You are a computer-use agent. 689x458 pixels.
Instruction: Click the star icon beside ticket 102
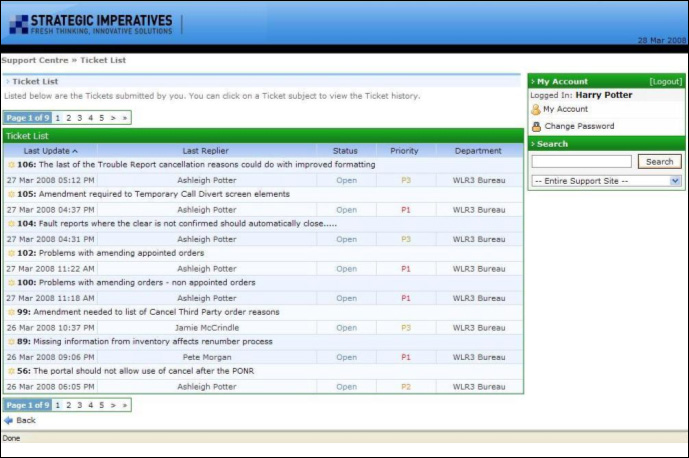(x=11, y=253)
